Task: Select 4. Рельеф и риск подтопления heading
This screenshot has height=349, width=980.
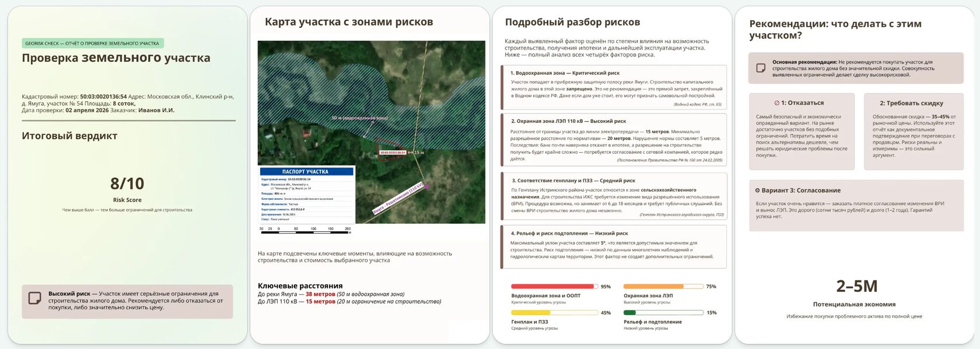Action: pos(569,233)
